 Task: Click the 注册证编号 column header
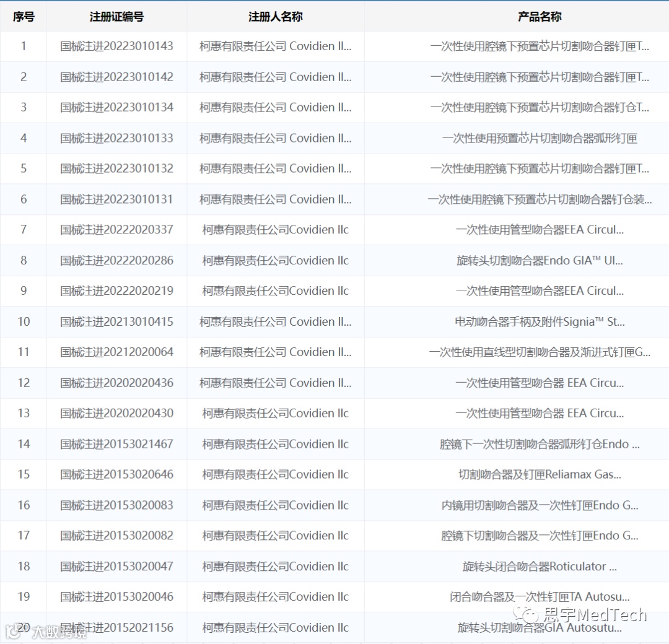click(x=116, y=17)
